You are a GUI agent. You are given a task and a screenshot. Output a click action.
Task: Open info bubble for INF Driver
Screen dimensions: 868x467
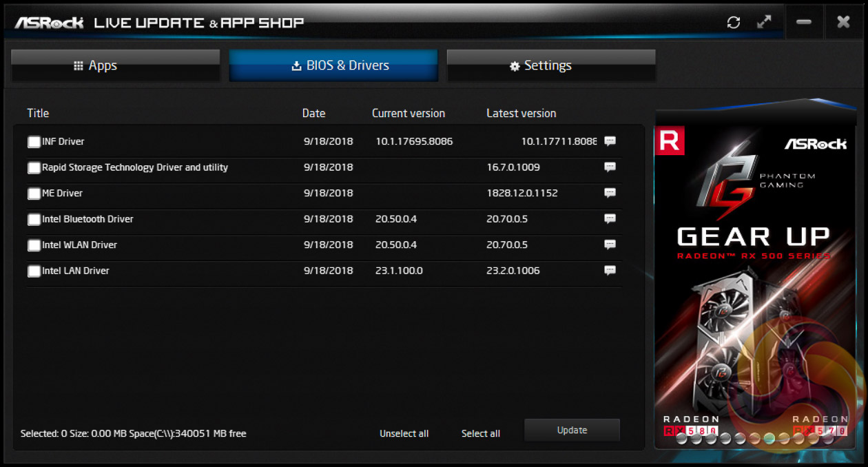tap(610, 141)
